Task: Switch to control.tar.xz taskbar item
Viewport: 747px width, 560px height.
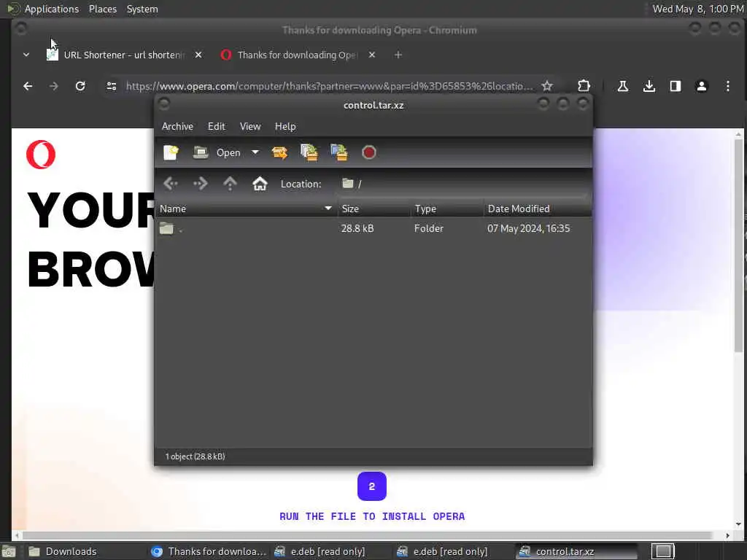Action: tap(576, 551)
